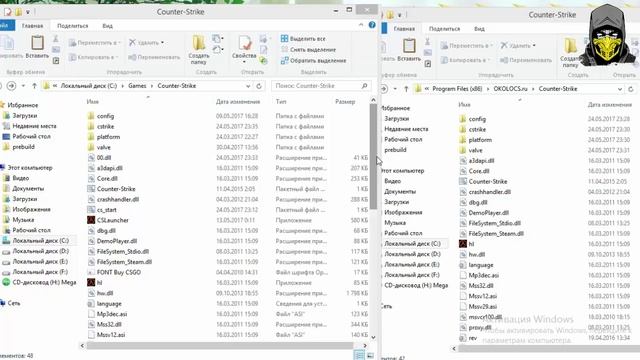Expand address history dropdown in right window

tap(620, 89)
